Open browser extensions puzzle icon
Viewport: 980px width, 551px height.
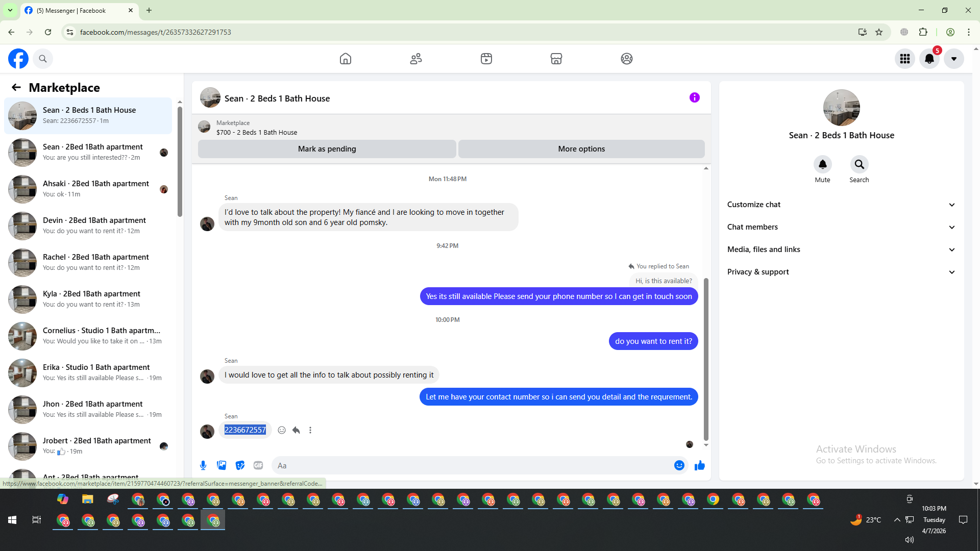[x=923, y=32]
